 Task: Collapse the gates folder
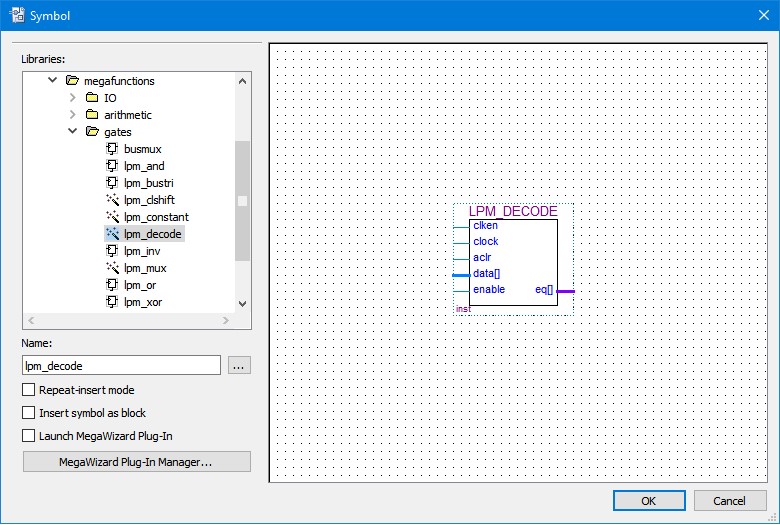[x=72, y=132]
